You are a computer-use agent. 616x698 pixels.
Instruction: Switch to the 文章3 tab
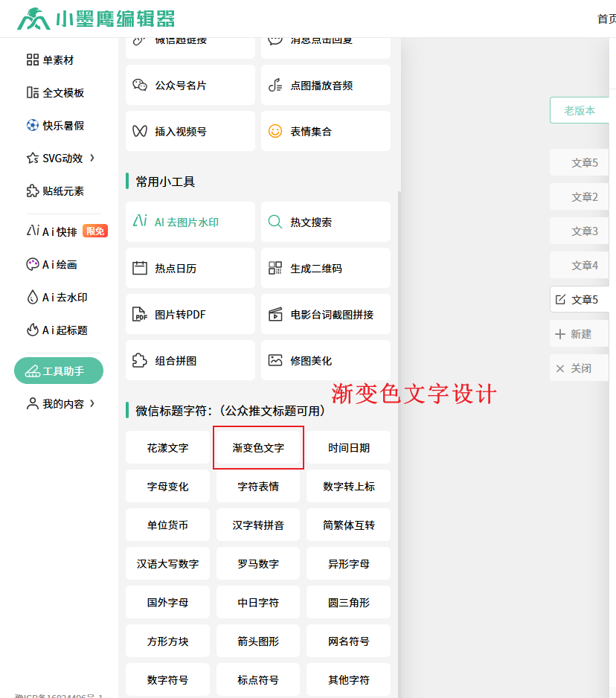[580, 231]
